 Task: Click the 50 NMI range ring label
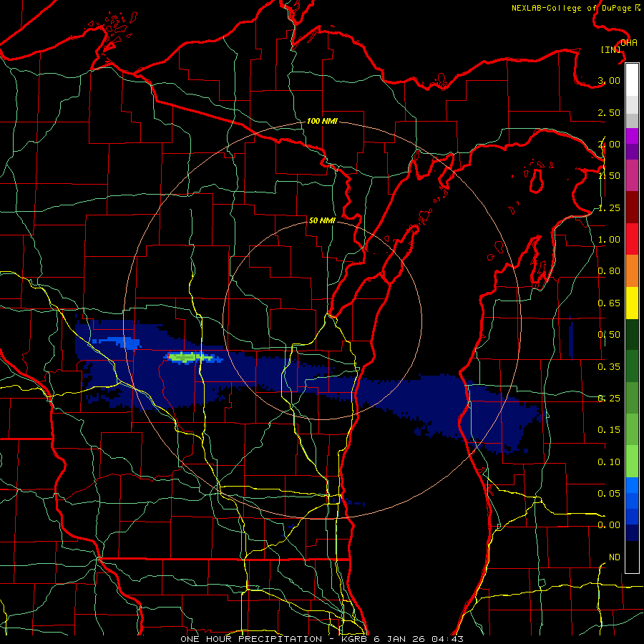point(322,220)
